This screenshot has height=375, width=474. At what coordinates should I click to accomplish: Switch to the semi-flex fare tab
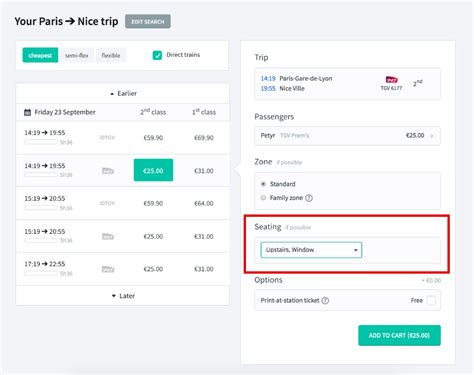[77, 55]
